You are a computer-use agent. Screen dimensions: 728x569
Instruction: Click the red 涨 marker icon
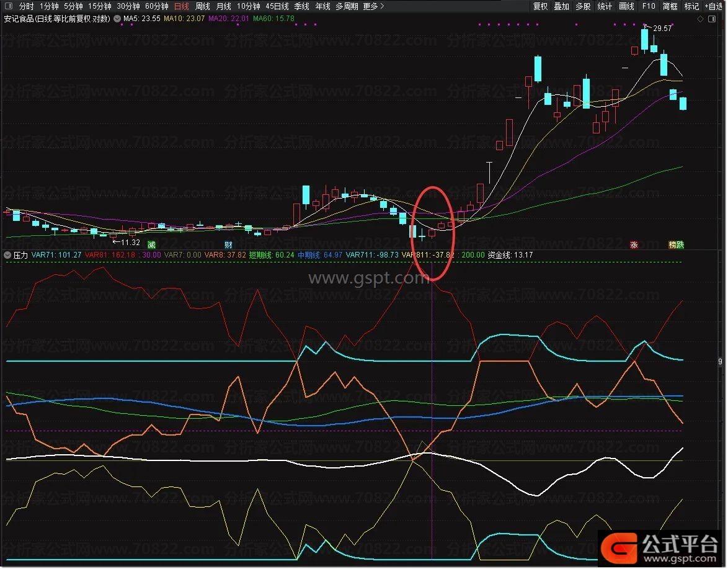pos(634,245)
